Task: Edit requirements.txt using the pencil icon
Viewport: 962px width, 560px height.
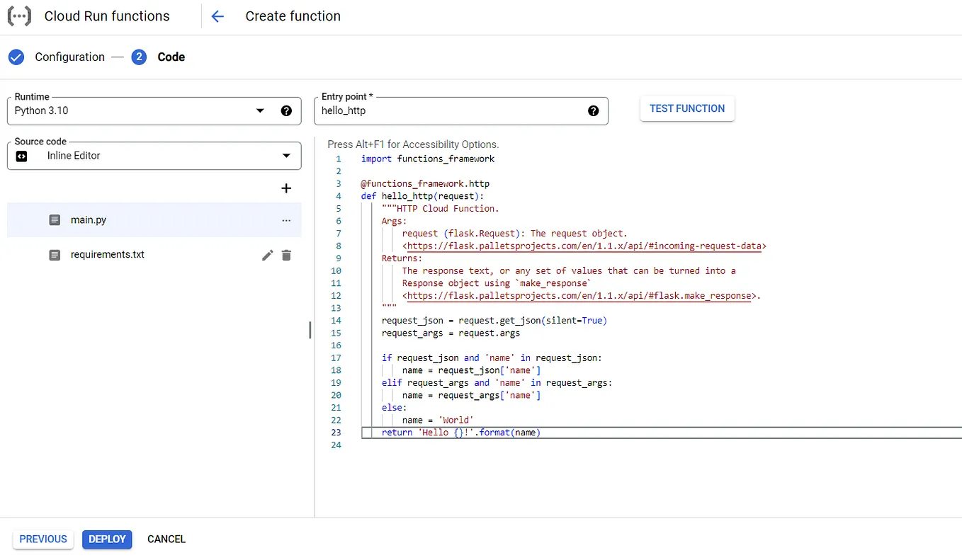Action: (x=267, y=255)
